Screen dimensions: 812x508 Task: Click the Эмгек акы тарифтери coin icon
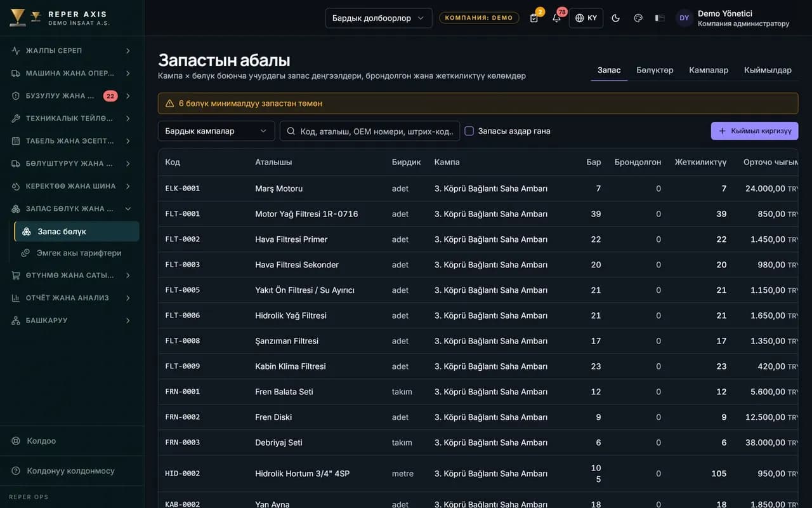point(26,253)
